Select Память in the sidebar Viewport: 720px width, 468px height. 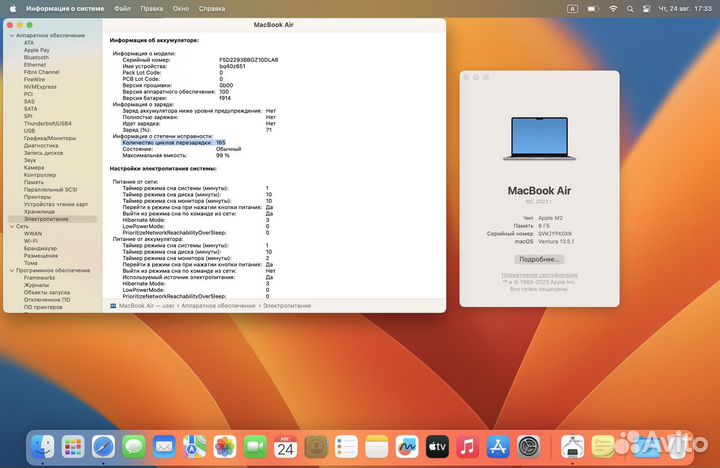coord(34,182)
